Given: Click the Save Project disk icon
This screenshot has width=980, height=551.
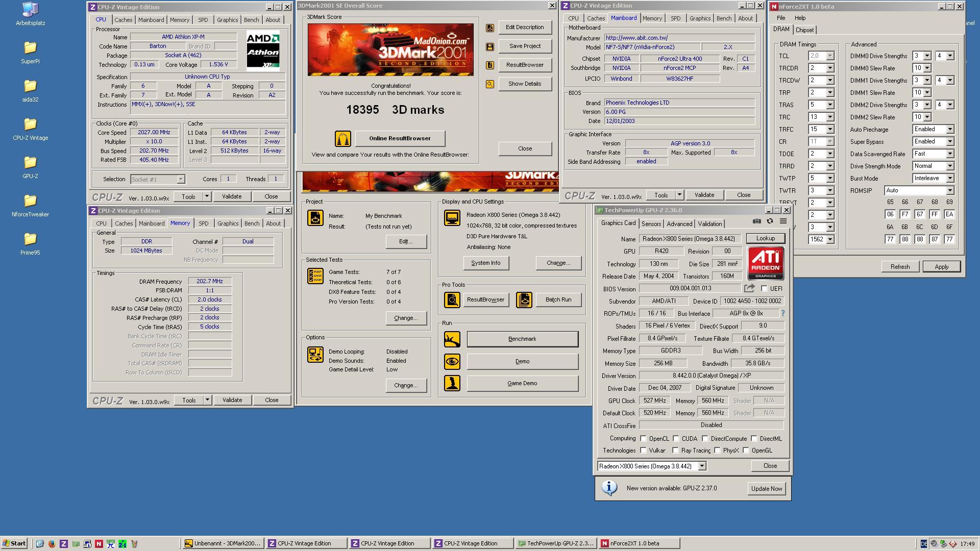Looking at the screenshot, I should coord(489,46).
